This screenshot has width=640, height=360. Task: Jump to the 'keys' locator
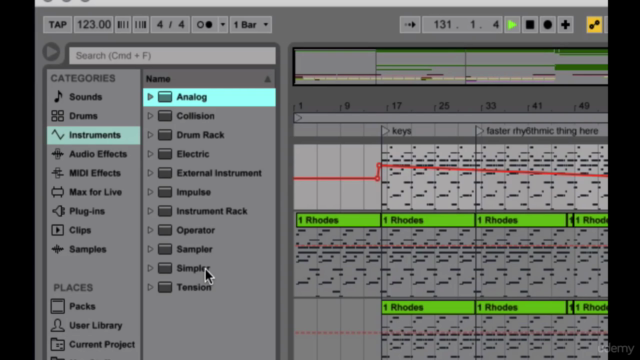click(x=386, y=131)
